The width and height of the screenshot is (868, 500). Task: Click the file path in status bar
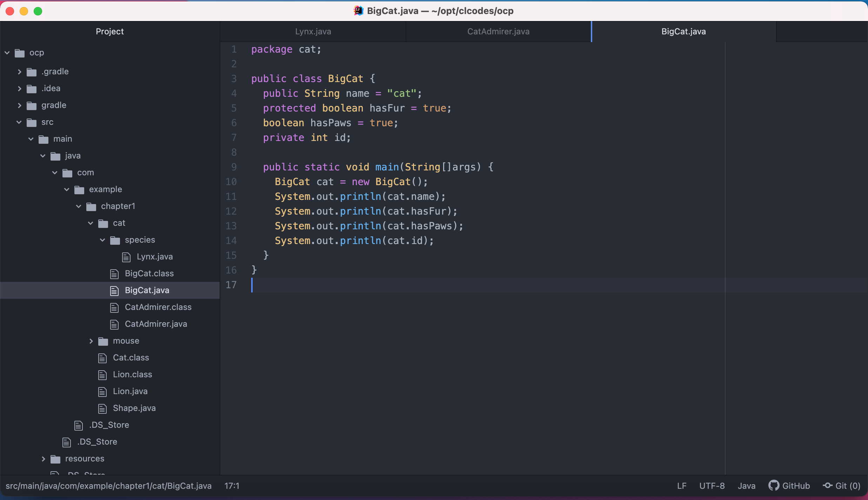[109, 486]
